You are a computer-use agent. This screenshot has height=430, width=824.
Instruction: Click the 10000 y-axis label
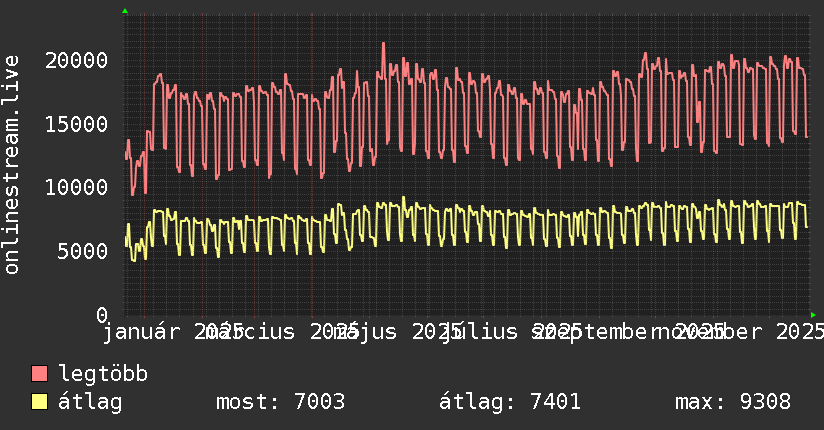tap(77, 188)
